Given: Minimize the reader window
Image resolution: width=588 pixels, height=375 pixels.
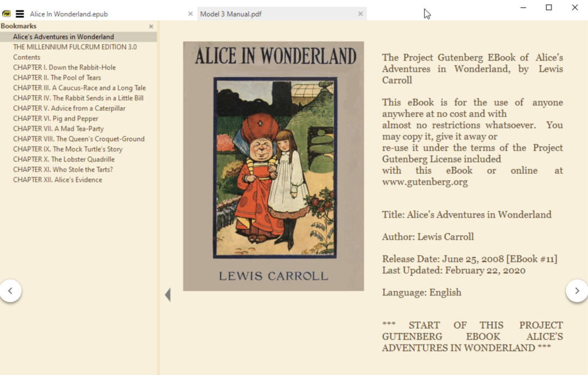Looking at the screenshot, I should point(523,8).
